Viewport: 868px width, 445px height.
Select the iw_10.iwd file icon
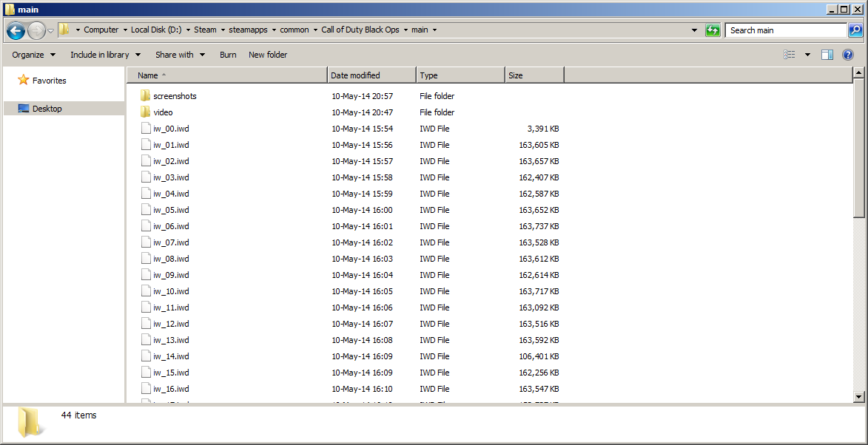146,291
